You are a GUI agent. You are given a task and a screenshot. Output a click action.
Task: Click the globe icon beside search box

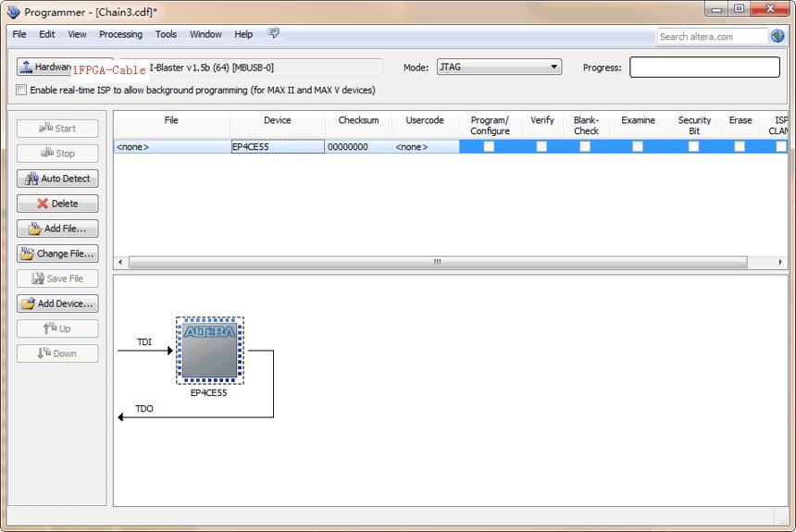coord(777,36)
